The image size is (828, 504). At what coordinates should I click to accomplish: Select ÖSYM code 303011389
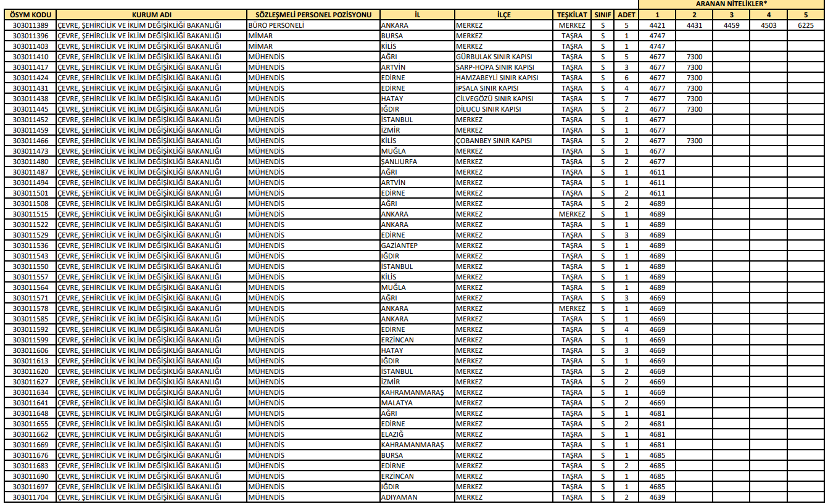pos(30,25)
